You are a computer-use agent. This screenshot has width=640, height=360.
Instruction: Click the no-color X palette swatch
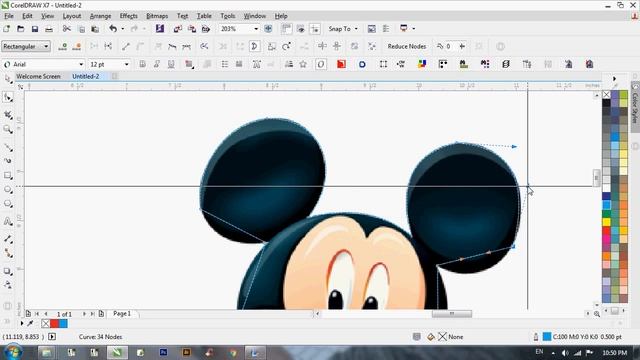607,95
